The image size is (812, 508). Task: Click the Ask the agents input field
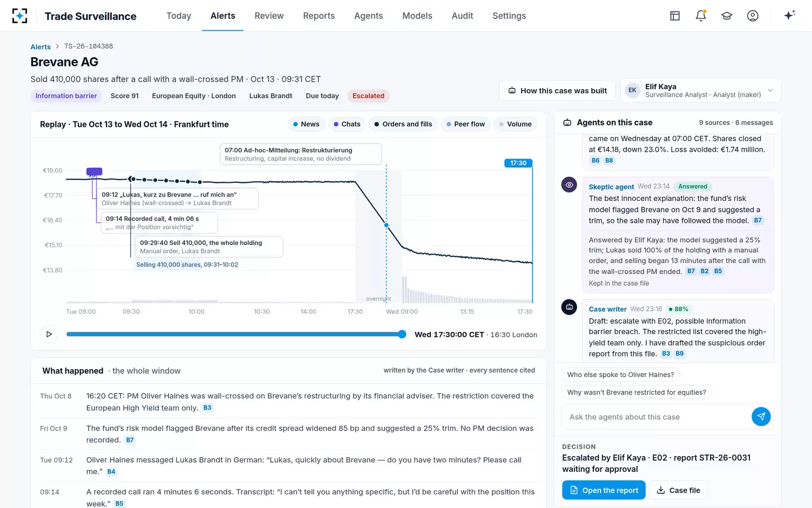(x=656, y=417)
